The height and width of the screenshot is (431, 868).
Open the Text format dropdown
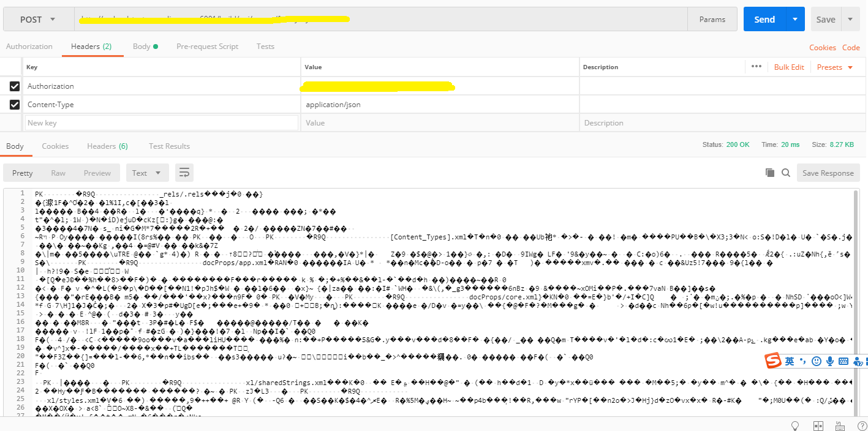(x=147, y=173)
